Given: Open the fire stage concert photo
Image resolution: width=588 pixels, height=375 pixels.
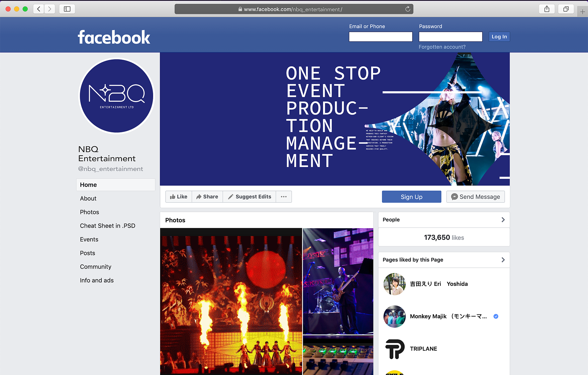Looking at the screenshot, I should tap(231, 301).
